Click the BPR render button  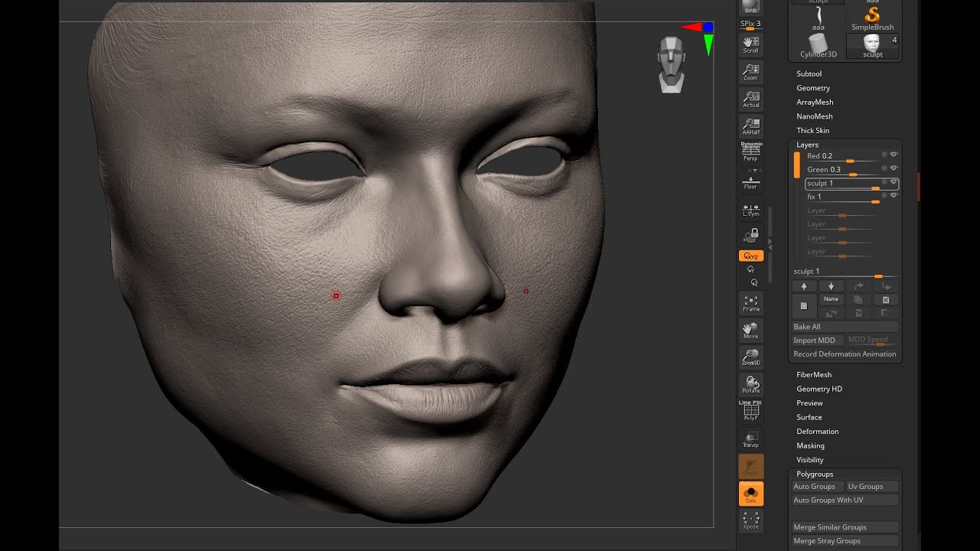click(750, 7)
